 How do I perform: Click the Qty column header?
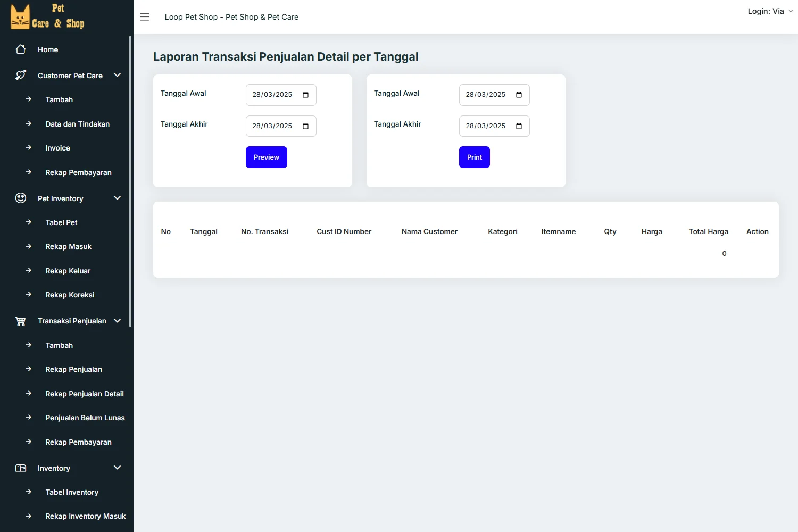(610, 231)
